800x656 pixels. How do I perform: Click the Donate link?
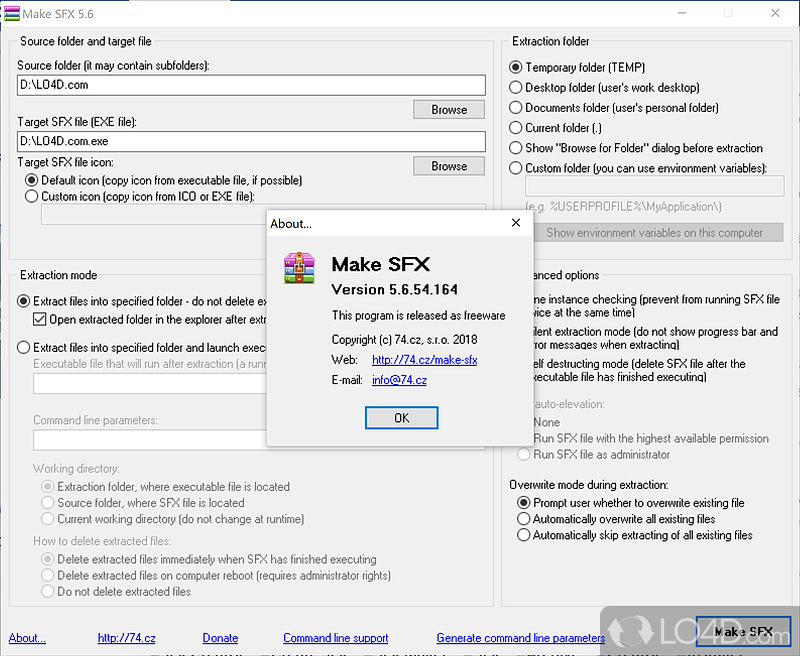coord(220,638)
